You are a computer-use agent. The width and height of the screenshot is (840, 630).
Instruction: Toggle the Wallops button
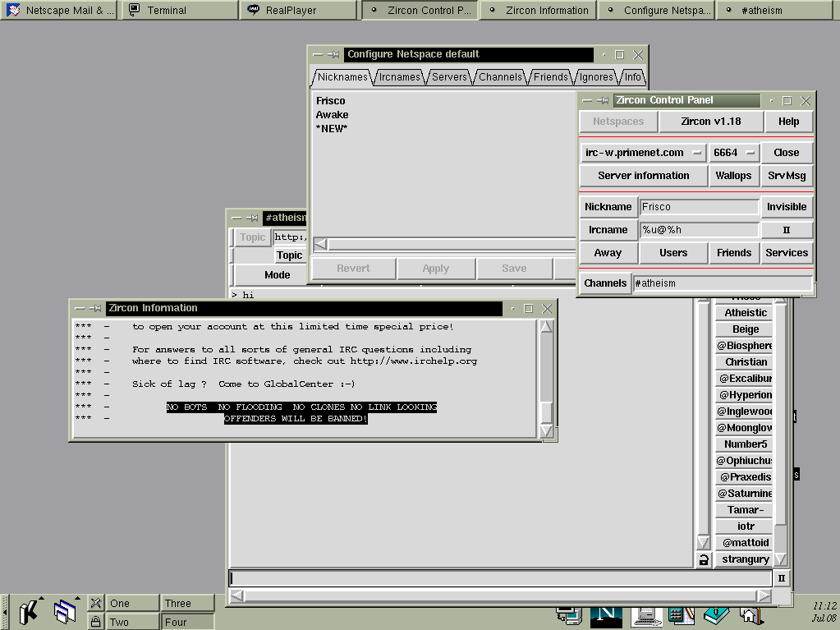click(733, 176)
